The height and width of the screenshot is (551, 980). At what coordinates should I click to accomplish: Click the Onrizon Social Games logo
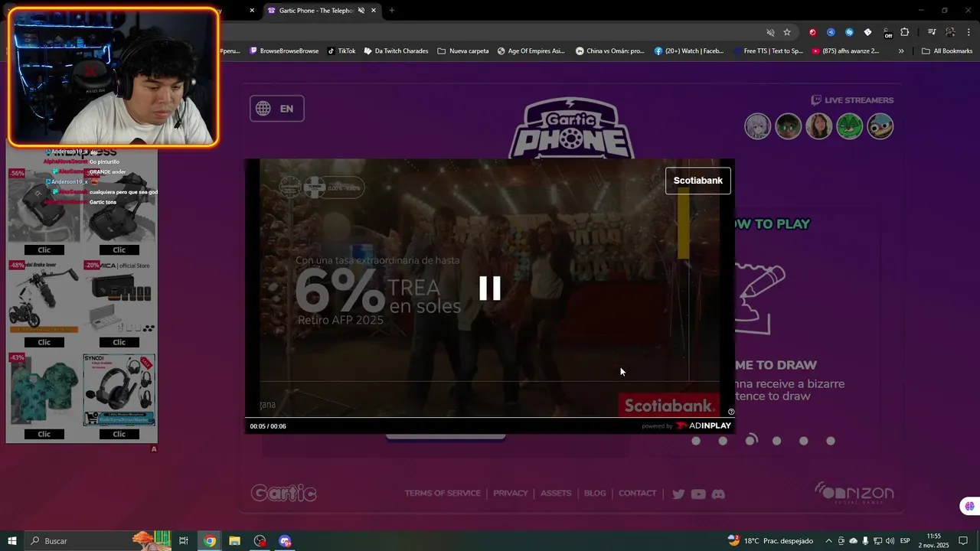click(854, 493)
